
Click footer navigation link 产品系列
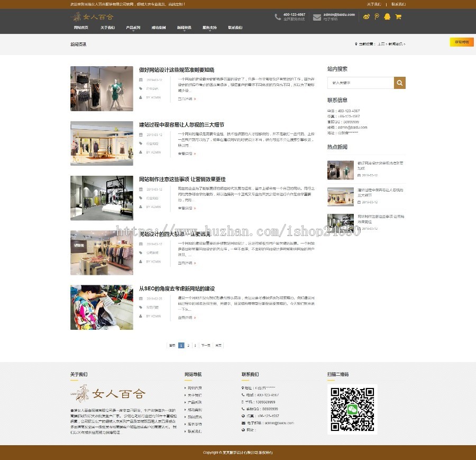(x=195, y=402)
